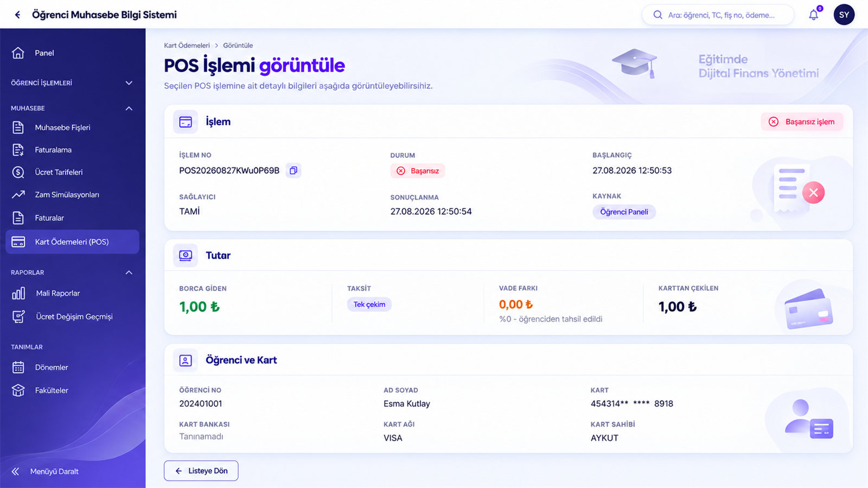Click the Tek çekim installment tag
The height and width of the screenshot is (488, 868).
(x=369, y=305)
